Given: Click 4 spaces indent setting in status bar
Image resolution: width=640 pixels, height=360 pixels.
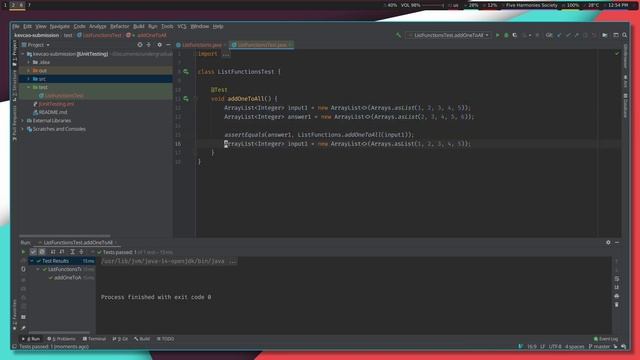Looking at the screenshot, I should click(575, 347).
